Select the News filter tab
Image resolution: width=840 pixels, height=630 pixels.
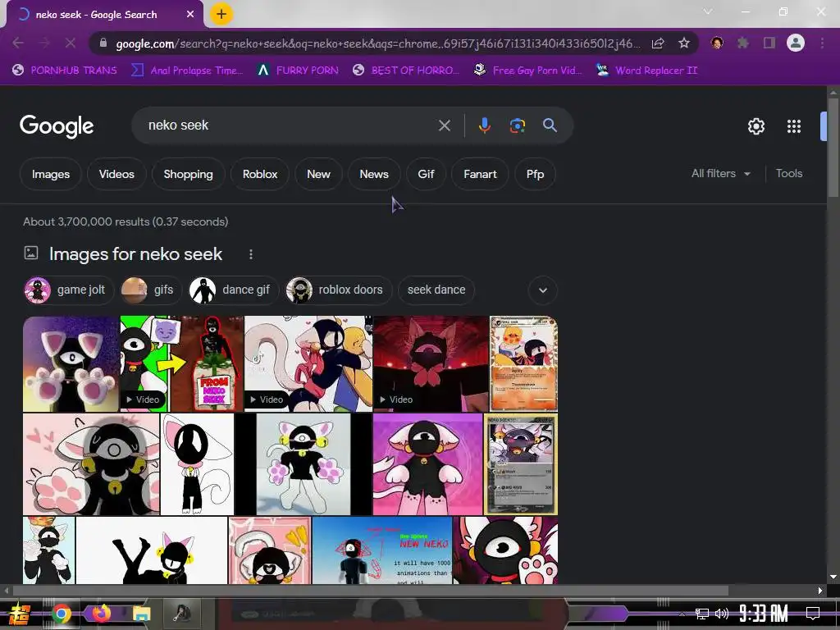(374, 174)
